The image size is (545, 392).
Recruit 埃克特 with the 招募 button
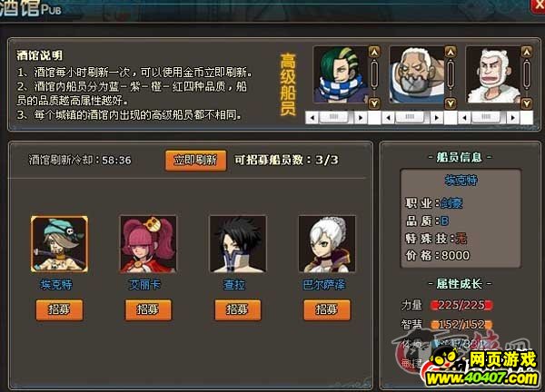click(x=59, y=309)
